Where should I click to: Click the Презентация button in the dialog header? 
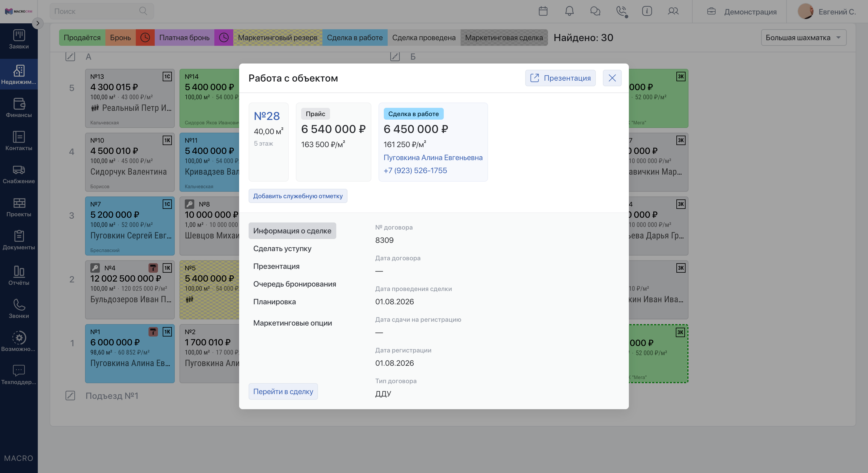[560, 78]
